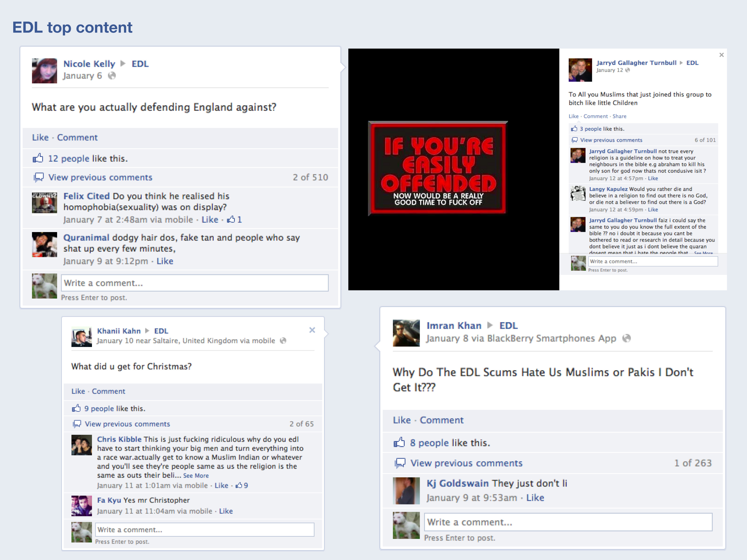Like Langy Kapulez's comment
The width and height of the screenshot is (747, 560).
click(653, 209)
